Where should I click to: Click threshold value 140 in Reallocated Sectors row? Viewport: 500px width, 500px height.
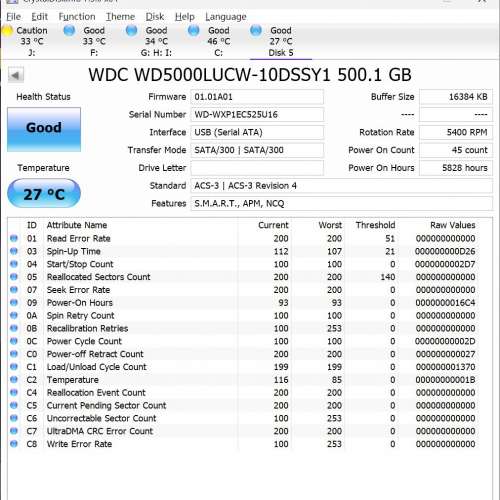(388, 277)
